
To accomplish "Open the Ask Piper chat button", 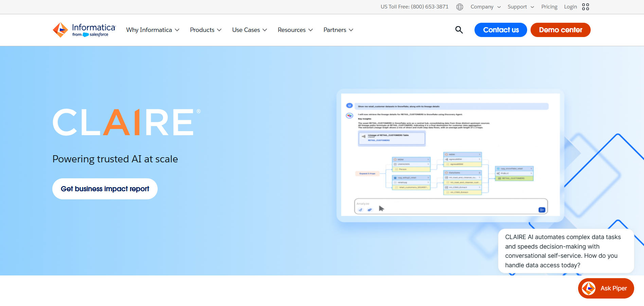I will (x=606, y=288).
